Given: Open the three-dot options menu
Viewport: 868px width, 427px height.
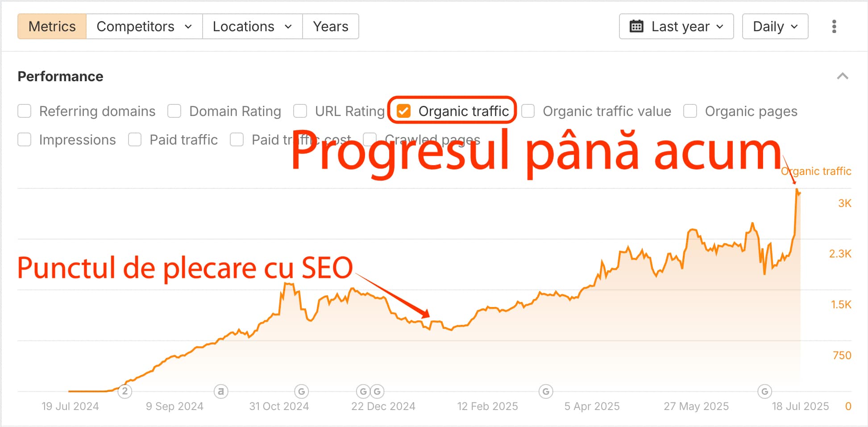Looking at the screenshot, I should 834,26.
